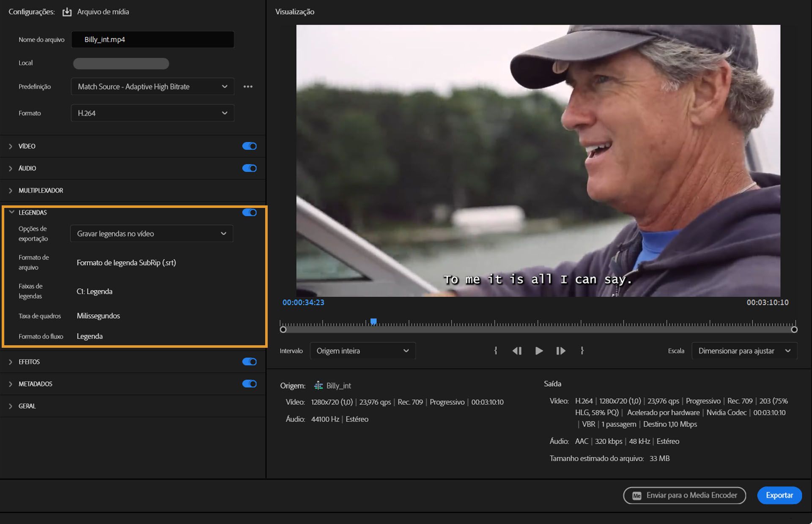
Task: Turn off the LEGENDAS toggle
Action: [x=249, y=213]
